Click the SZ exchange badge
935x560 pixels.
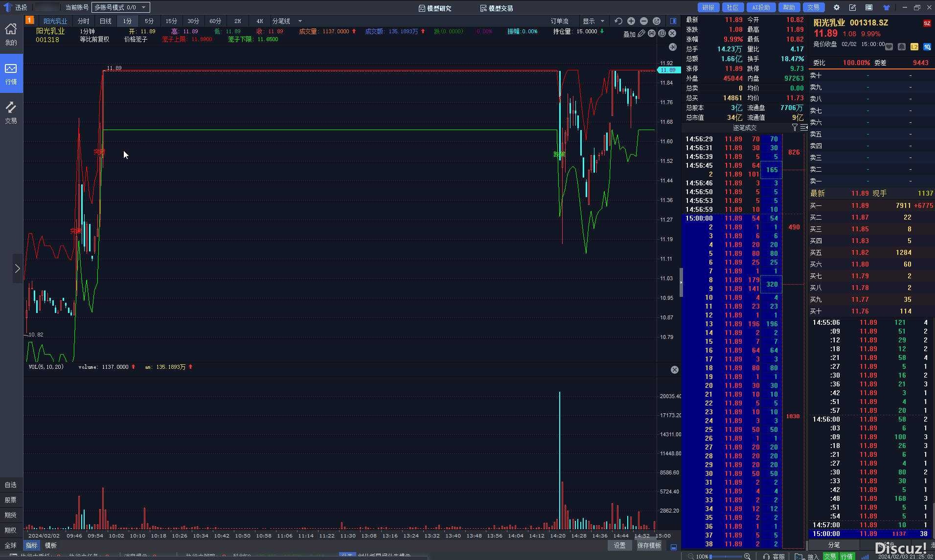coord(927,23)
